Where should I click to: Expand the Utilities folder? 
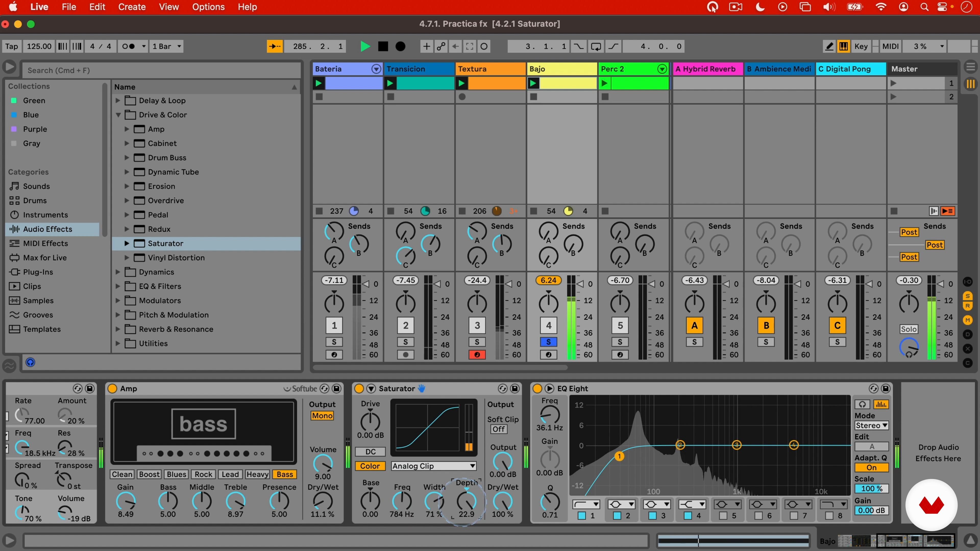(x=118, y=343)
